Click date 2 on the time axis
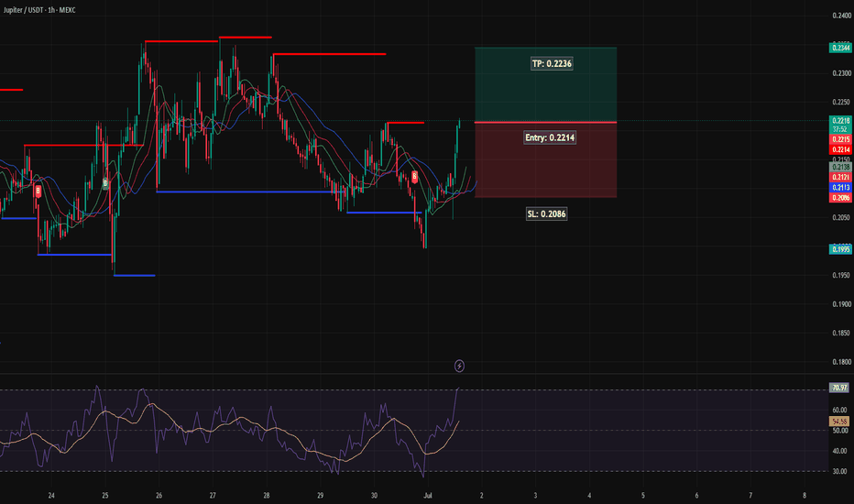 click(481, 495)
